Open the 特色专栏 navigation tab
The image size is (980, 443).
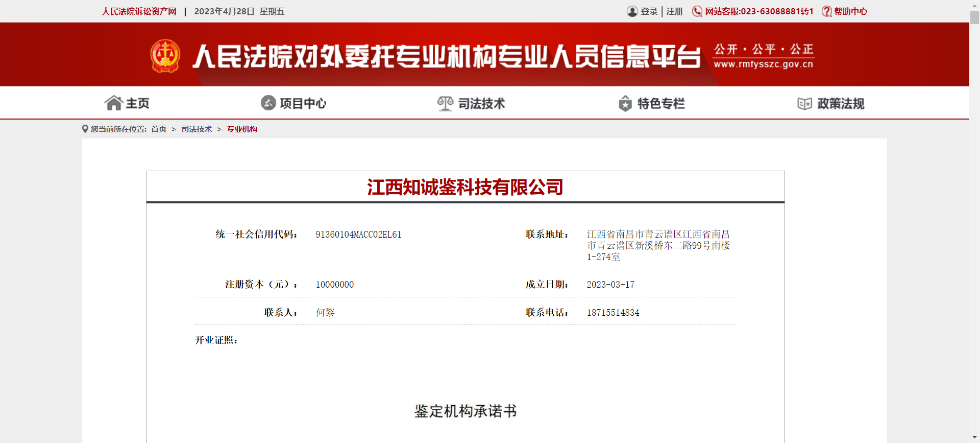tap(651, 104)
